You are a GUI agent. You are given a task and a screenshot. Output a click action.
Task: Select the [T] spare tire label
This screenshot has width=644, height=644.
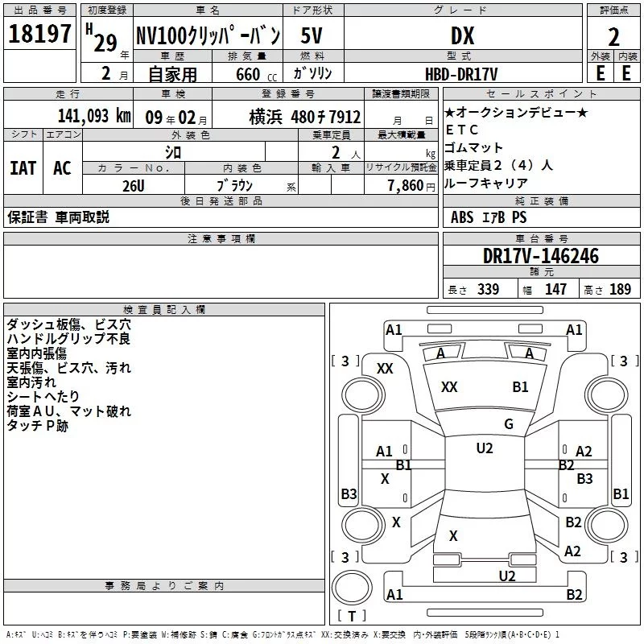(x=352, y=616)
